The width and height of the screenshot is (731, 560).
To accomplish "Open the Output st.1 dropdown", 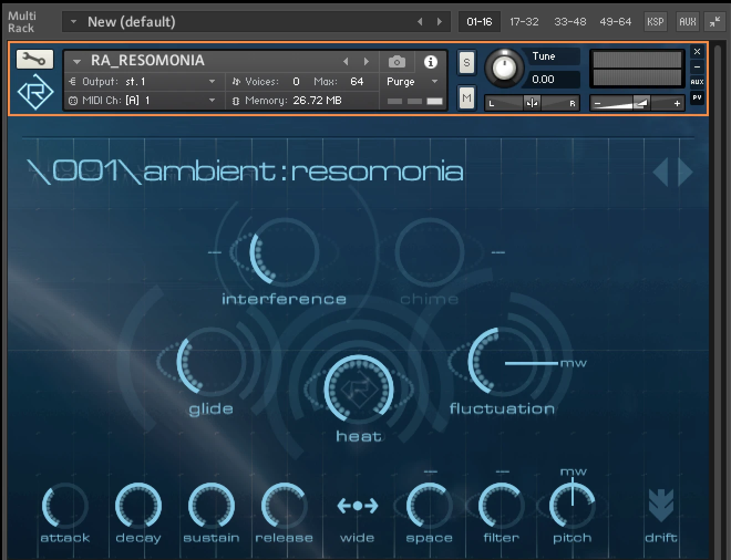I will pos(212,81).
